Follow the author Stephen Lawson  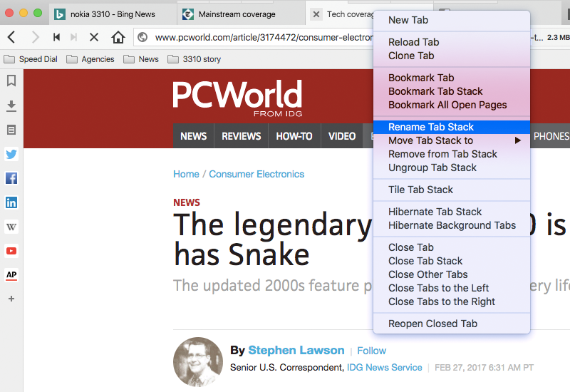pos(371,351)
